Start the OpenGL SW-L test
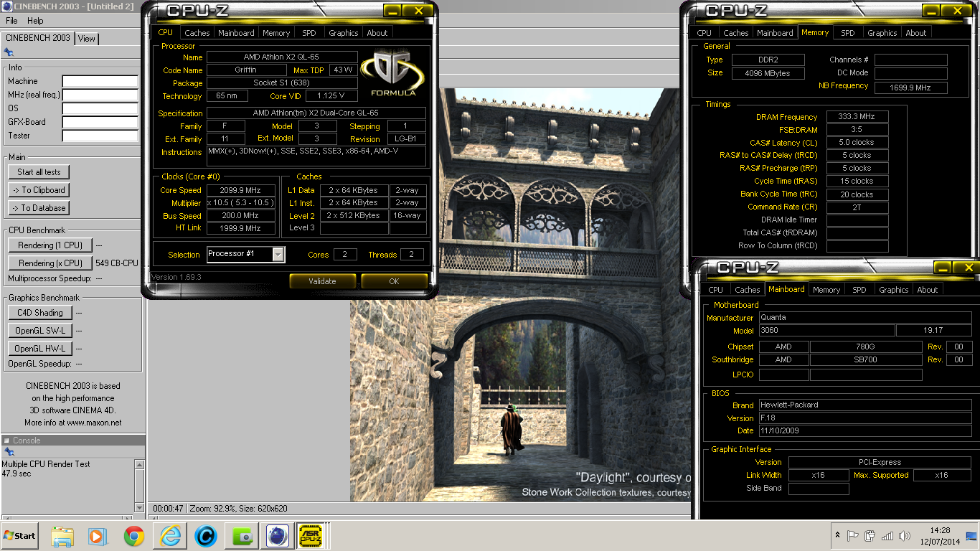 [x=40, y=331]
